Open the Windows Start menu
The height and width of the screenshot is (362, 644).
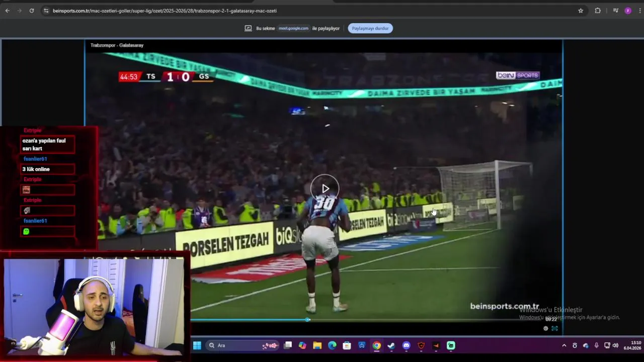tap(197, 345)
